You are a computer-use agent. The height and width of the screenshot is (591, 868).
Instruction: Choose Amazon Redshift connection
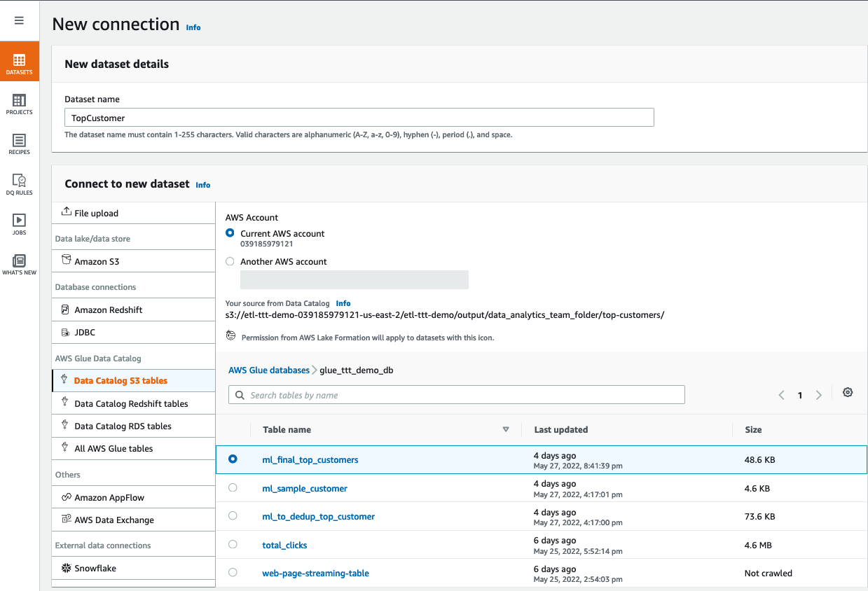pyautogui.click(x=133, y=310)
